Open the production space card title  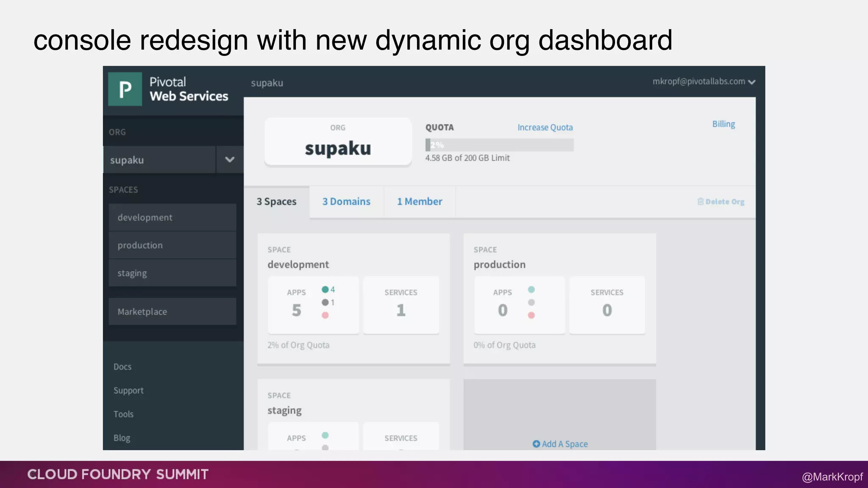coord(499,265)
